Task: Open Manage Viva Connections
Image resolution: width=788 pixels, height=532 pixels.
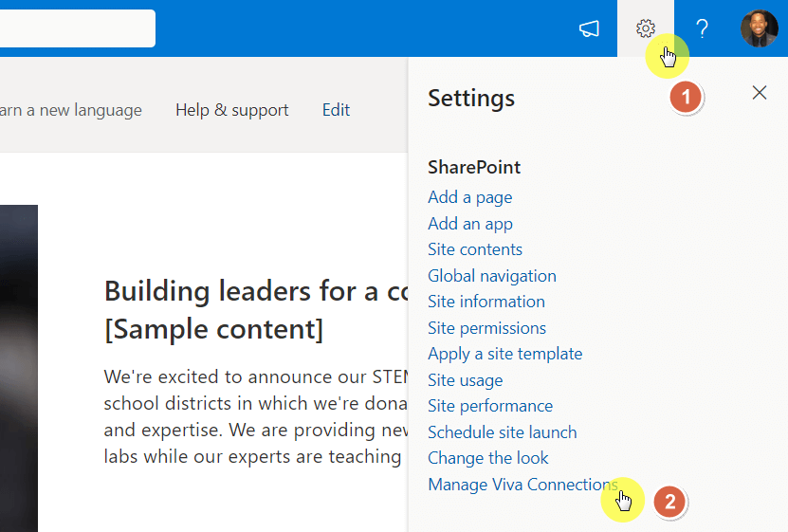Action: pos(522,485)
